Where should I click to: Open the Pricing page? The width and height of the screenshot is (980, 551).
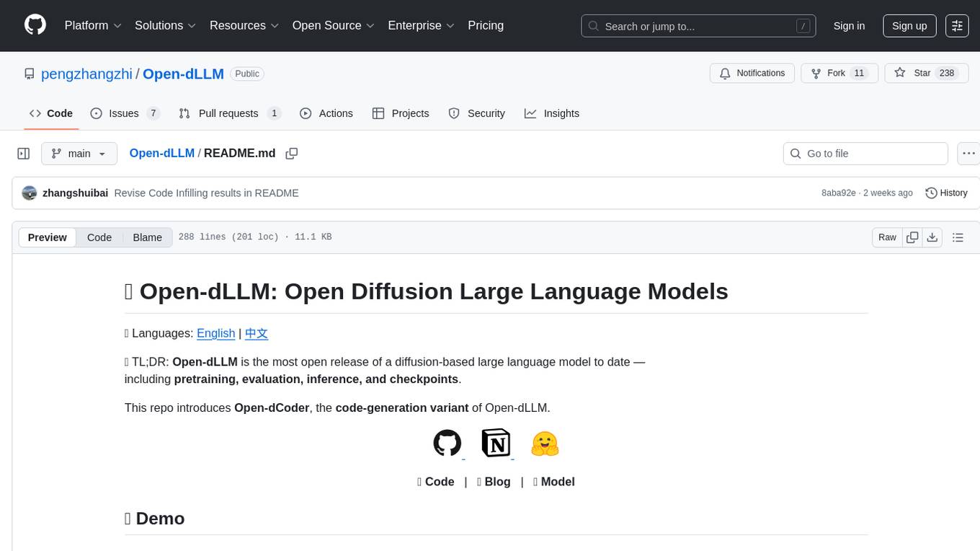point(486,25)
